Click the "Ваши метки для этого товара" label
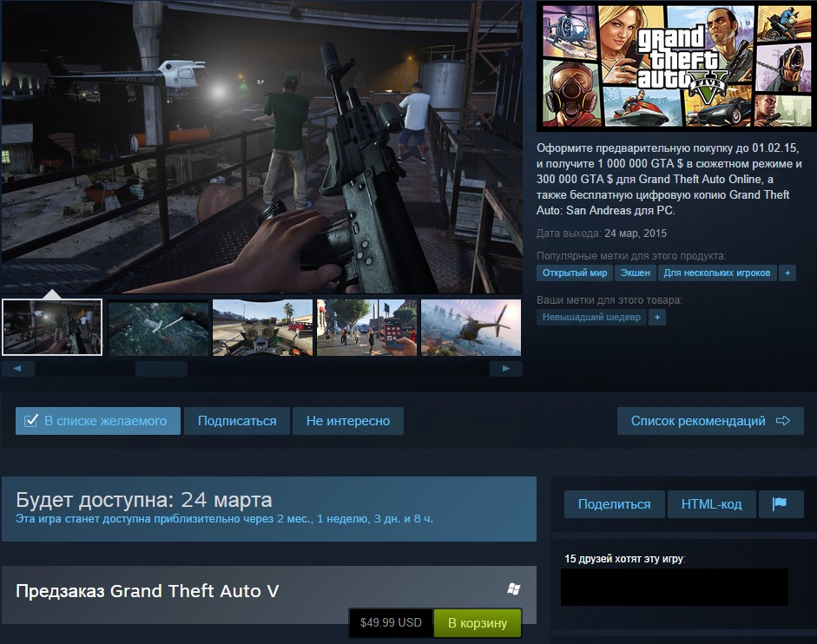Viewport: 817px width, 644px height. coord(609,300)
